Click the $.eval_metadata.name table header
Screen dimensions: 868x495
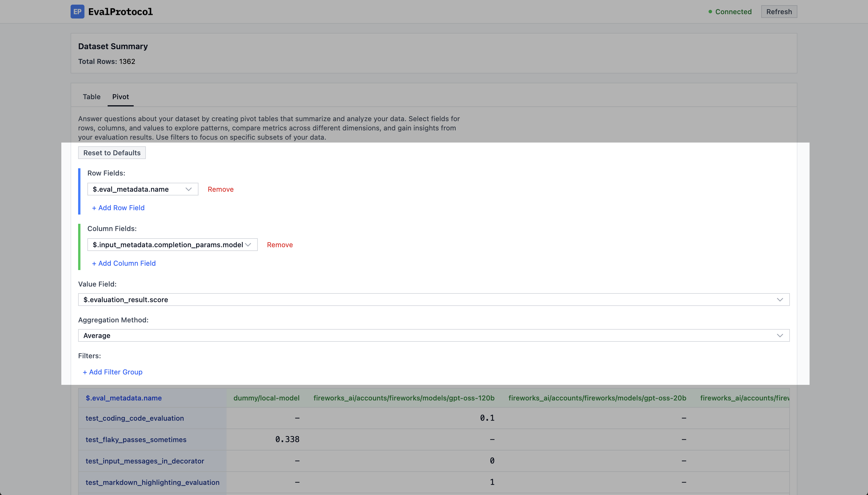click(124, 398)
